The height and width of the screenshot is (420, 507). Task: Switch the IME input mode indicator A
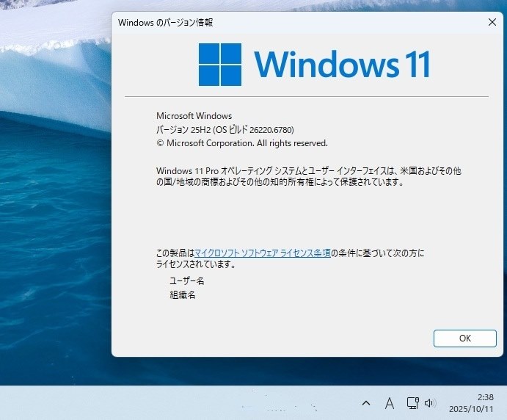click(x=390, y=403)
